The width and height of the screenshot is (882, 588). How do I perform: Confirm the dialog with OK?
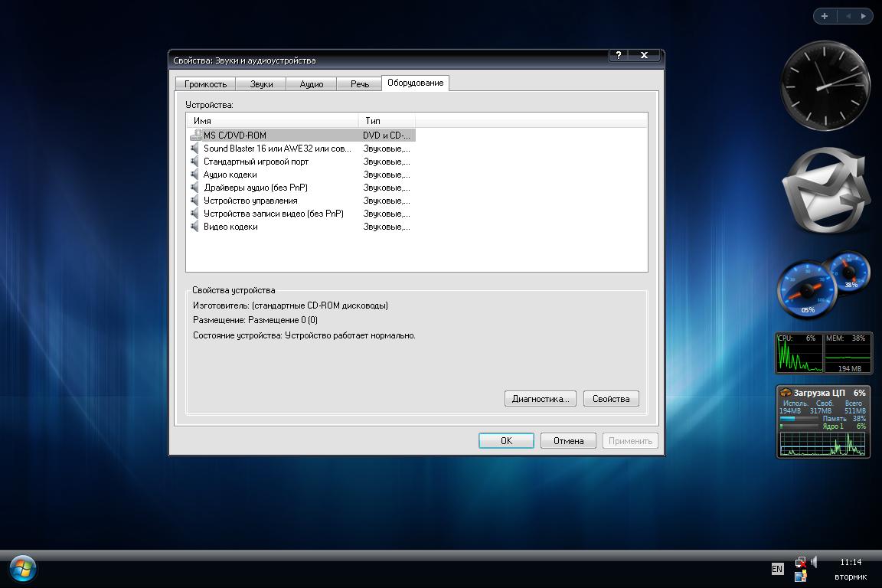[x=506, y=441]
